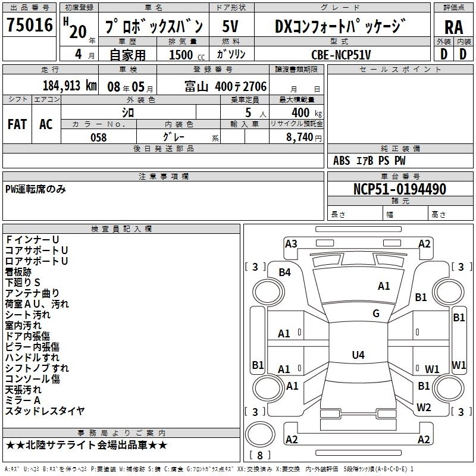This screenshot has width=476, height=476.
Task: Click model code CBE-NCP51V
Action: pyautogui.click(x=341, y=55)
